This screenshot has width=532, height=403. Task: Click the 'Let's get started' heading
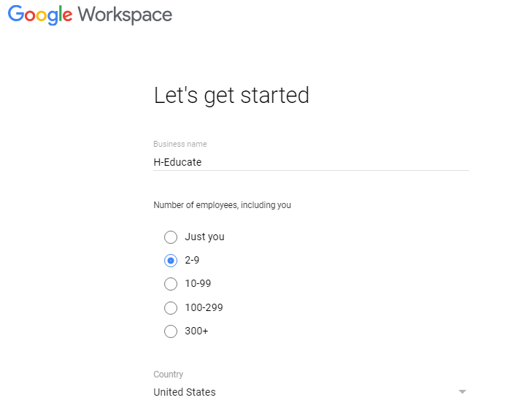coord(231,96)
